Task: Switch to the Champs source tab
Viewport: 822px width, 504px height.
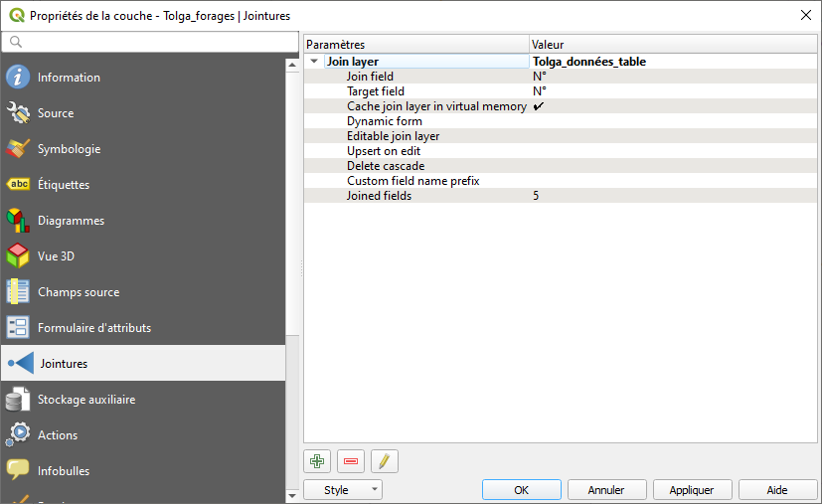Action: (x=78, y=292)
